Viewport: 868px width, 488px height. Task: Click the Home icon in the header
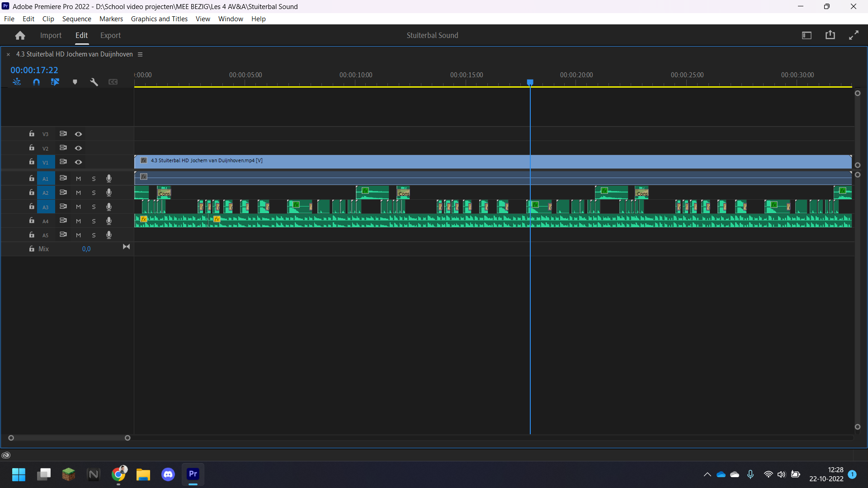(x=20, y=35)
